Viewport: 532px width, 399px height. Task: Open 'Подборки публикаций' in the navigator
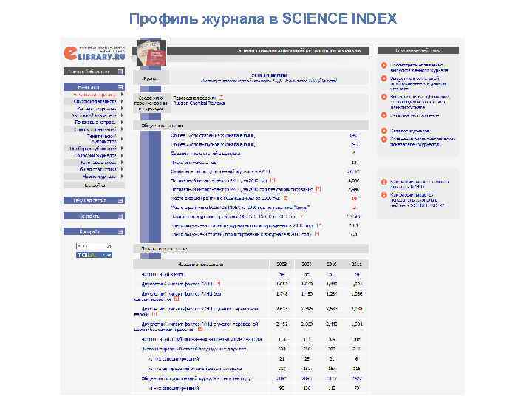click(93, 149)
